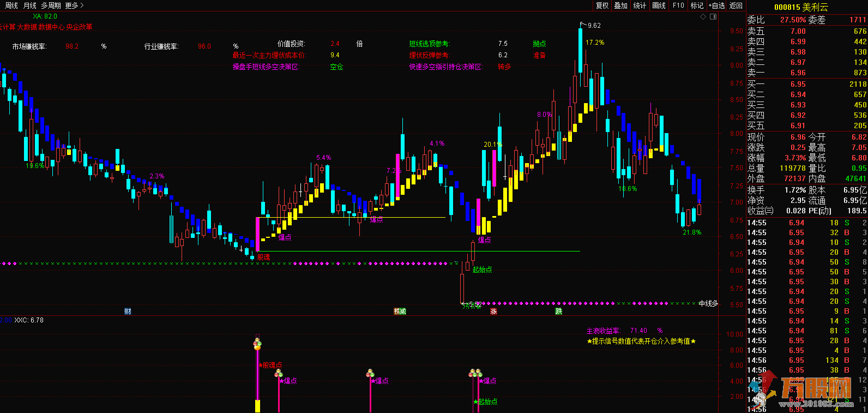Select the 买二 6.94 order row
This screenshot has width=868, height=413.
click(807, 94)
